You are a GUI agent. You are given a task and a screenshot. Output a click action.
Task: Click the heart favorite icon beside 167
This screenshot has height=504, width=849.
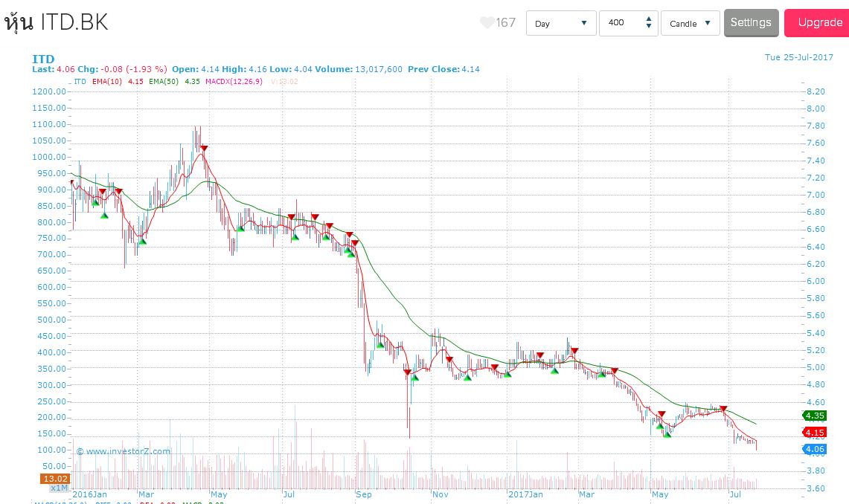pos(487,23)
